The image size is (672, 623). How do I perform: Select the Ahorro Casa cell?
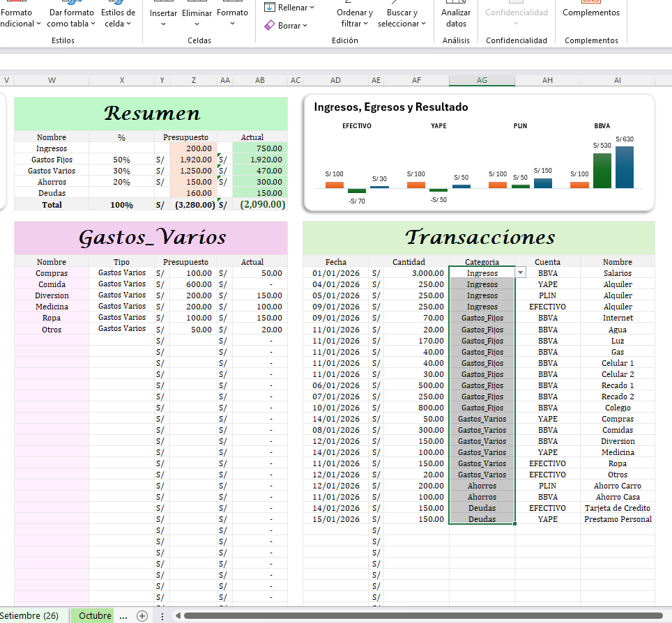pos(617,497)
